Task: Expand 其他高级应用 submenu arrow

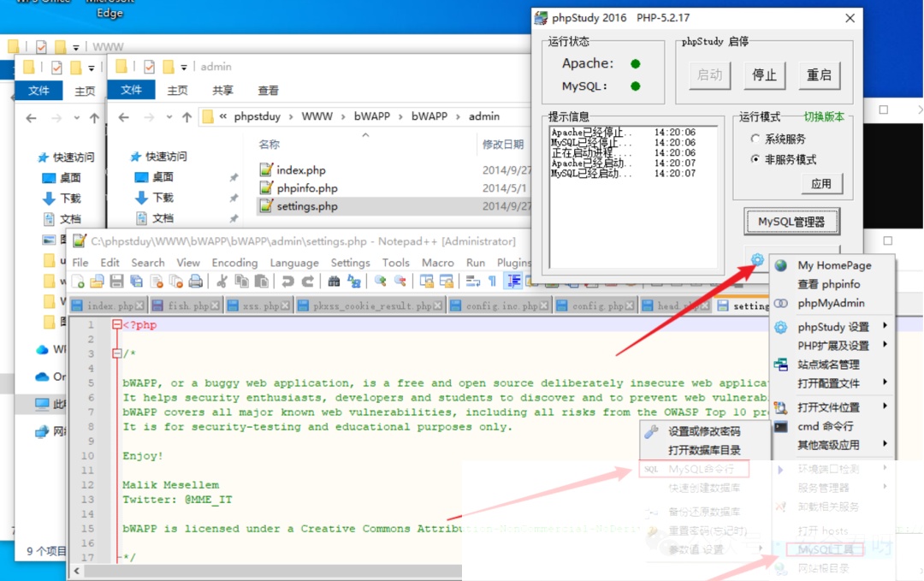Action: (x=885, y=444)
